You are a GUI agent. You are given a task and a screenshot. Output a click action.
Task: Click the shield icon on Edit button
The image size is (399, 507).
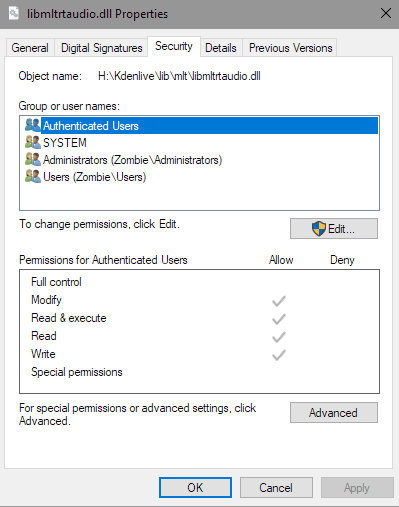tap(319, 229)
